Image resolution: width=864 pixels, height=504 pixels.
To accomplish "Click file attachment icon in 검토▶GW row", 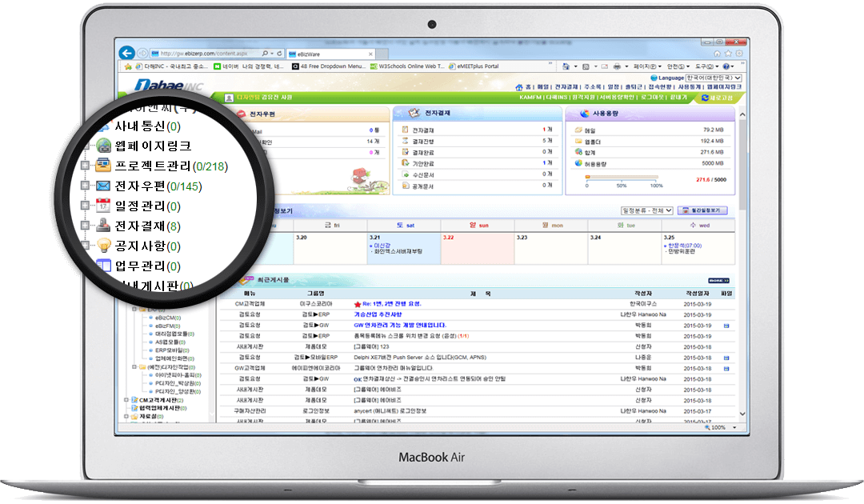I will click(726, 326).
